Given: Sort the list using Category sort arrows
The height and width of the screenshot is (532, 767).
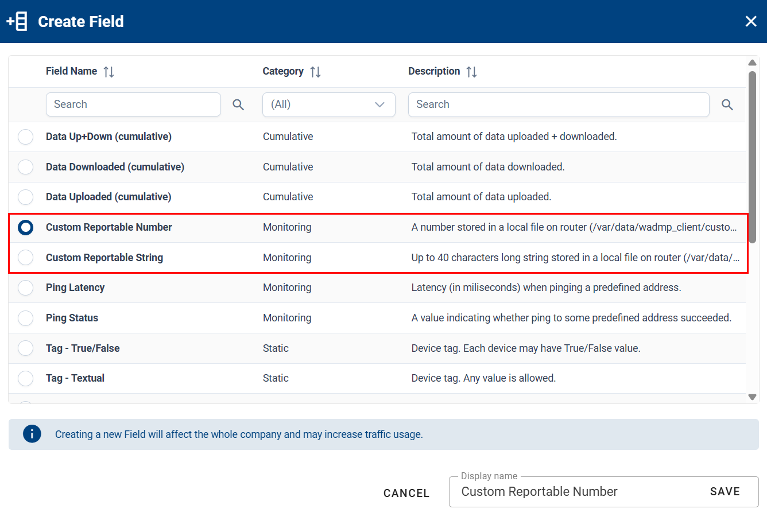Looking at the screenshot, I should (315, 71).
